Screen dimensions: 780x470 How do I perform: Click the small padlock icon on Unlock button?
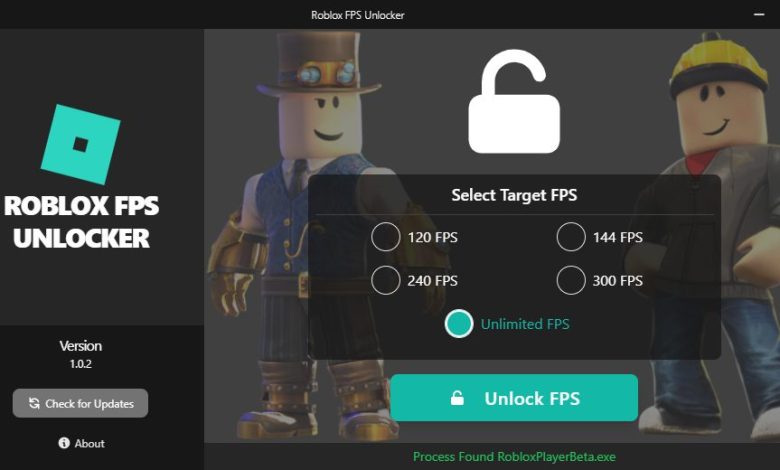click(x=457, y=398)
